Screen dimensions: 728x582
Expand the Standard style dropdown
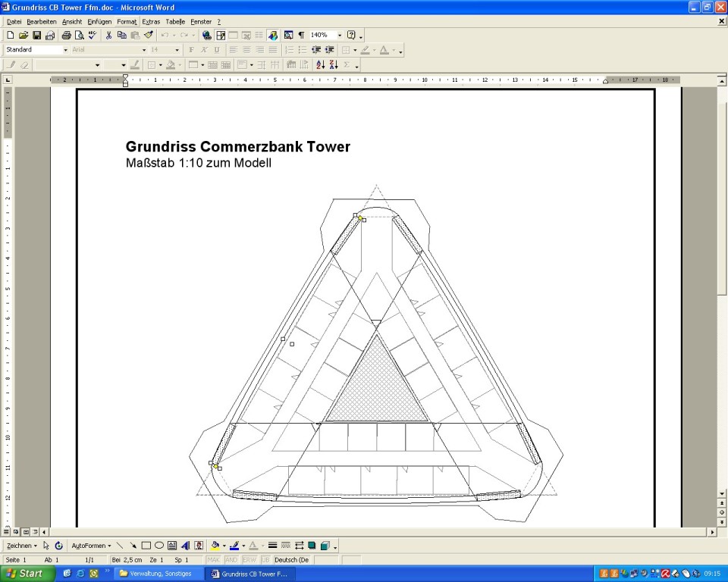[65, 50]
